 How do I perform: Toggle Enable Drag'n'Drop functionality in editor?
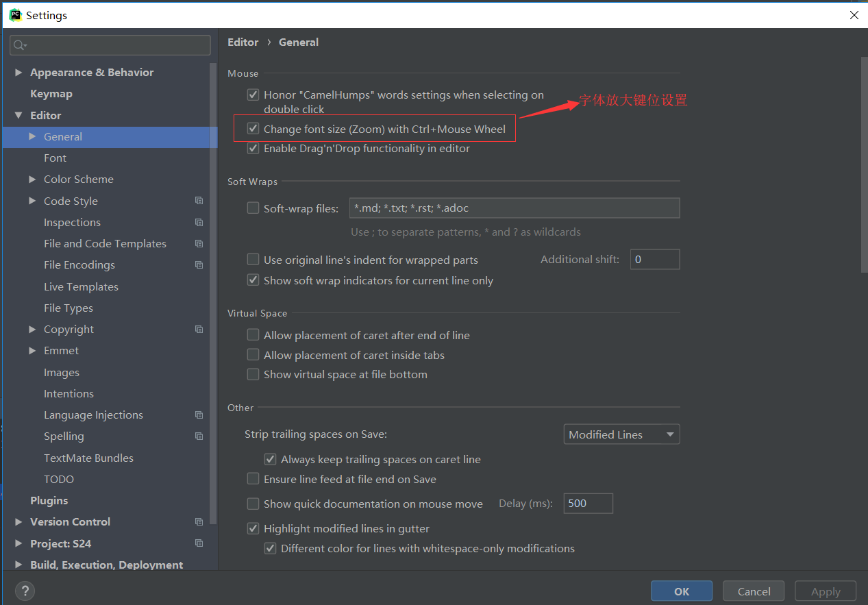[253, 148]
